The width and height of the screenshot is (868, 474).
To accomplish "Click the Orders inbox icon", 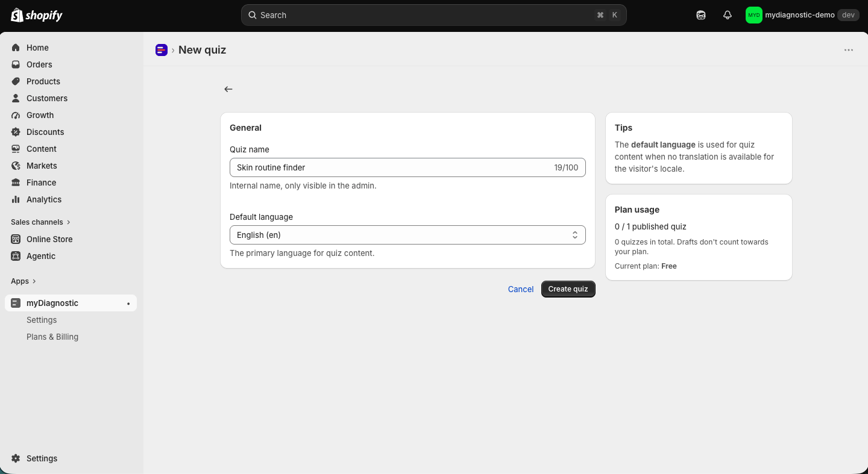I will click(x=16, y=64).
